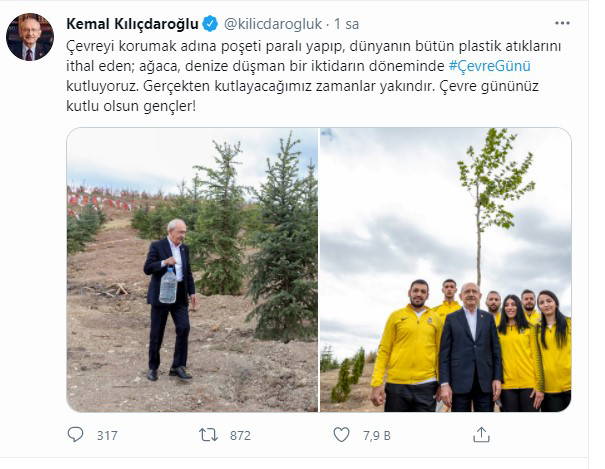Click the reply speech bubble icon
The height and width of the screenshot is (469, 605).
(x=75, y=435)
